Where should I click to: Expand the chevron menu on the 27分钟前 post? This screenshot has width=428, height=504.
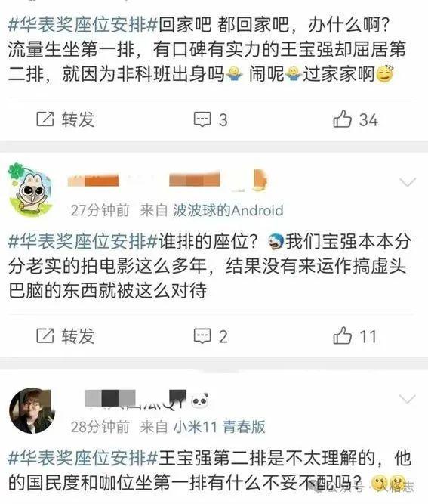click(407, 183)
